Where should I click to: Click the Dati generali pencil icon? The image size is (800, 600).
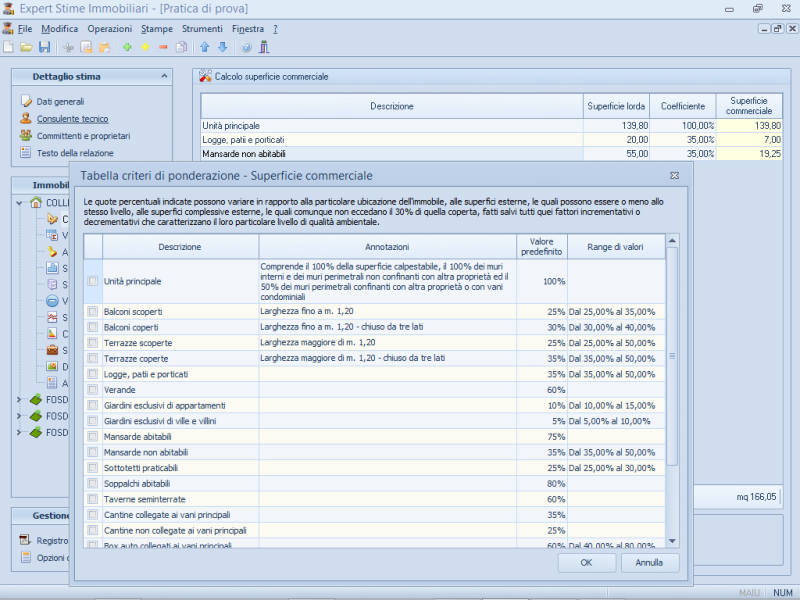[26, 101]
